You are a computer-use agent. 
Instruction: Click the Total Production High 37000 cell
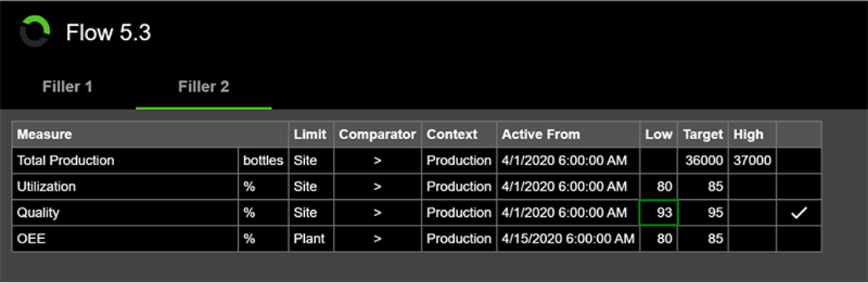tap(753, 160)
